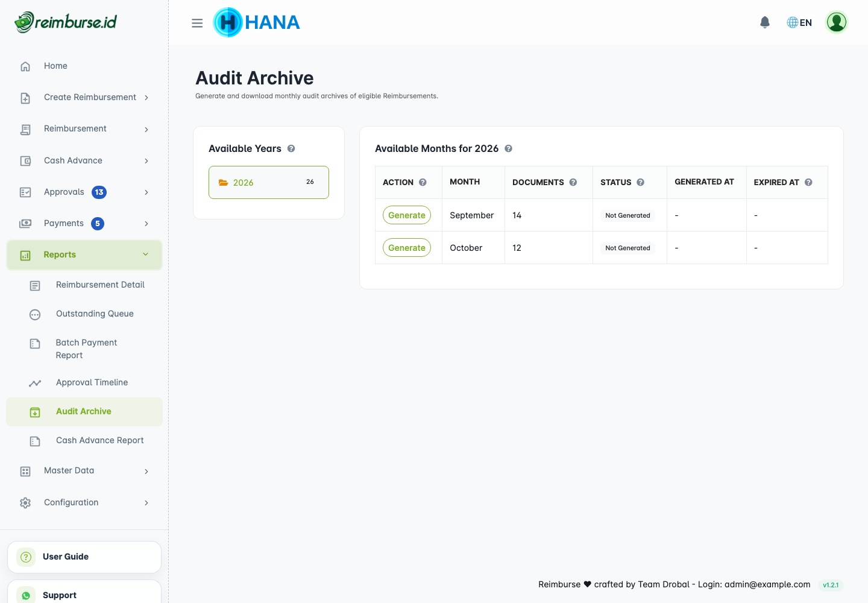Viewport: 868px width, 603px height.
Task: Expand the Payments menu
Action: pyautogui.click(x=84, y=224)
